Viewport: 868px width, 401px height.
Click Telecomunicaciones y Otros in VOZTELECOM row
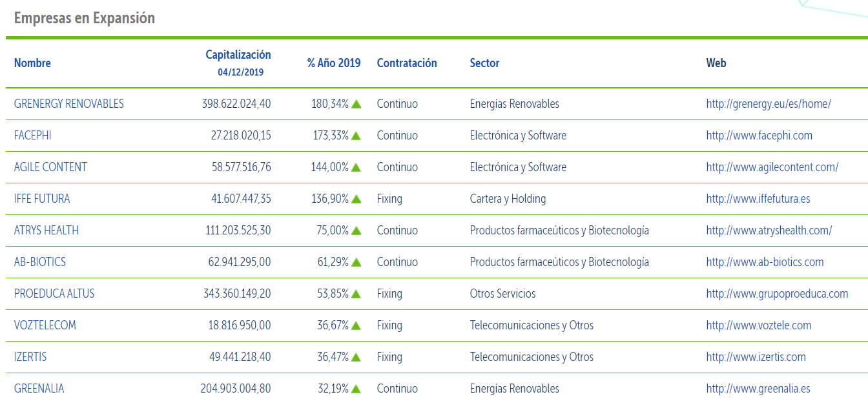pyautogui.click(x=532, y=325)
